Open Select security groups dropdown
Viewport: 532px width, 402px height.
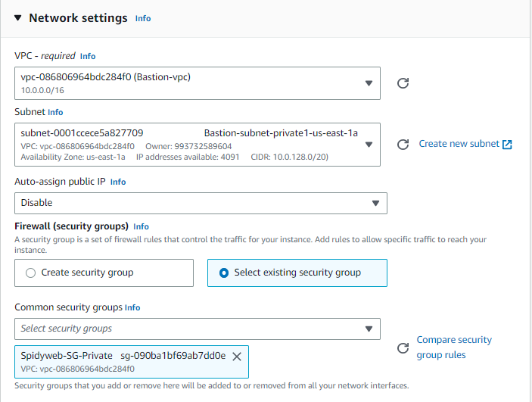tap(198, 329)
